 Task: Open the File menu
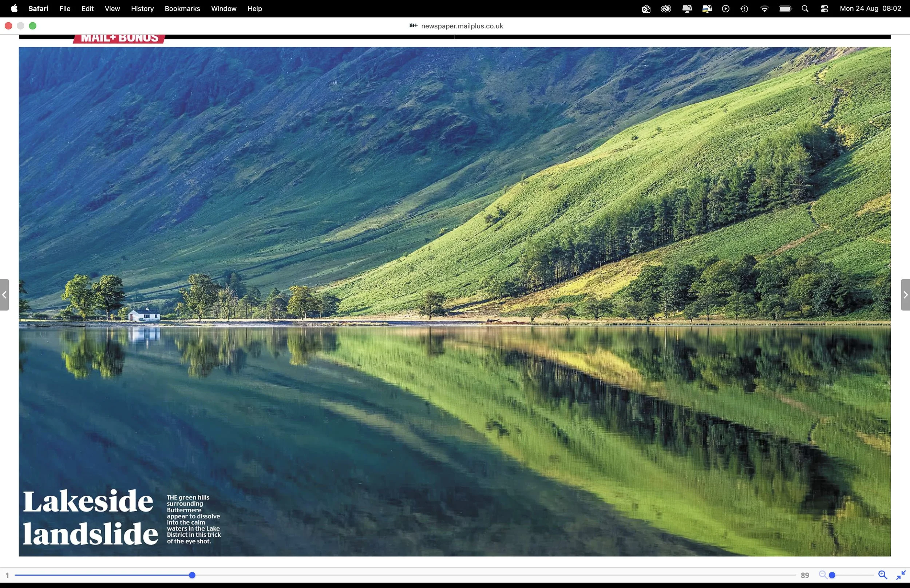[x=65, y=8]
